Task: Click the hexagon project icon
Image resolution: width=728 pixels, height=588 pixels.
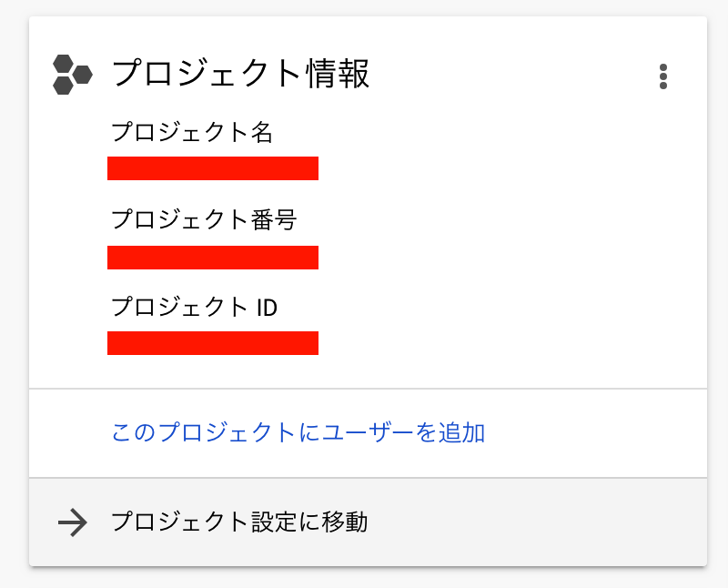Action: [72, 75]
